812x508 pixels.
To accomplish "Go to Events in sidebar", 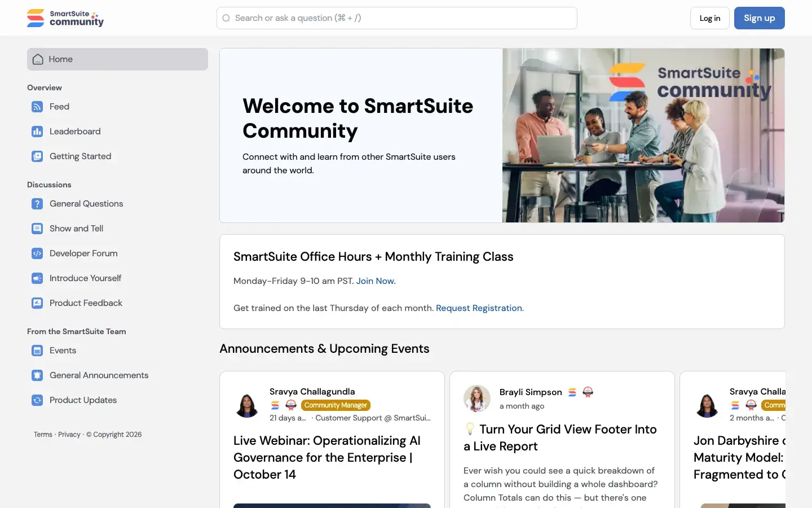I will tap(117, 351).
